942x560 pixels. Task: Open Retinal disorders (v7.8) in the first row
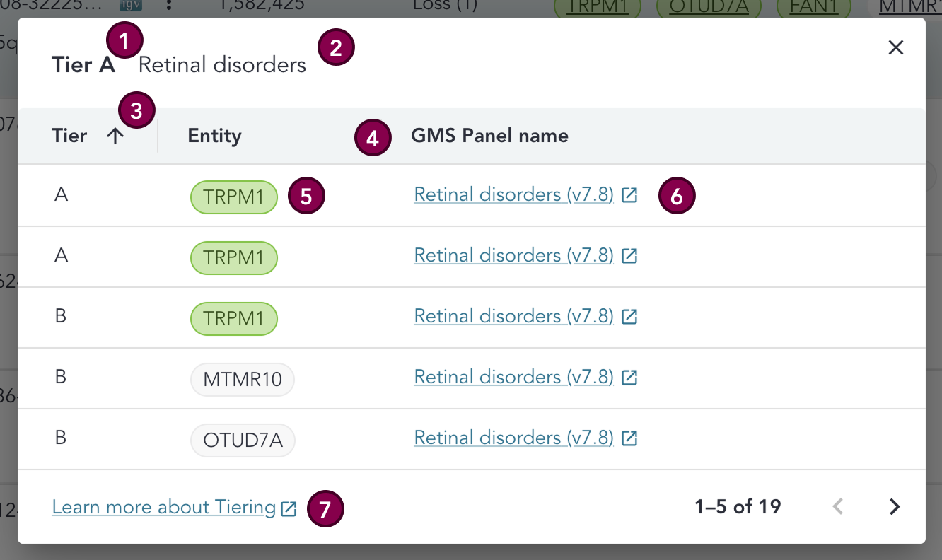coord(513,194)
